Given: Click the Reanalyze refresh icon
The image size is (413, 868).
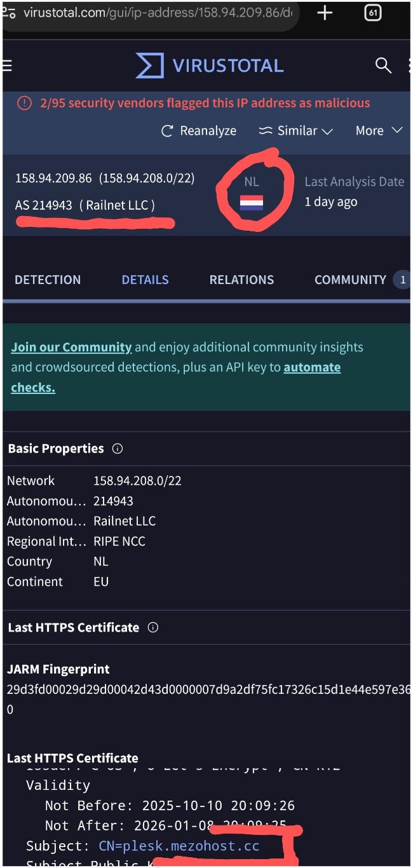Looking at the screenshot, I should [167, 131].
